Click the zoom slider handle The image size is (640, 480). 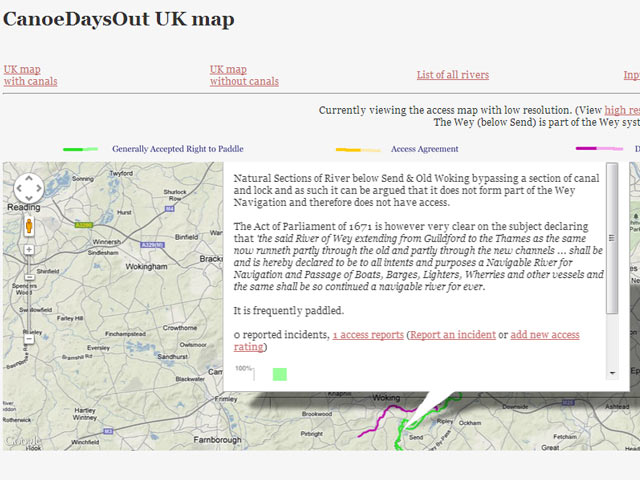coord(29,277)
